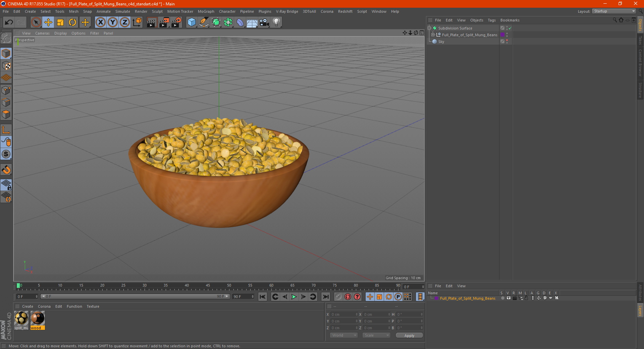The width and height of the screenshot is (644, 349).
Task: Toggle layer View eye icon
Action: pos(508,298)
